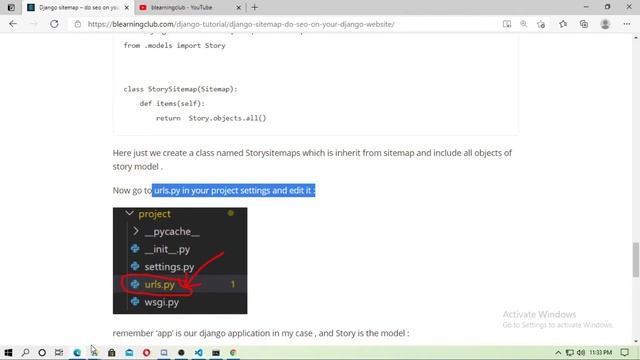The height and width of the screenshot is (360, 640).
Task: Open the browser profile avatar
Action: (x=605, y=24)
